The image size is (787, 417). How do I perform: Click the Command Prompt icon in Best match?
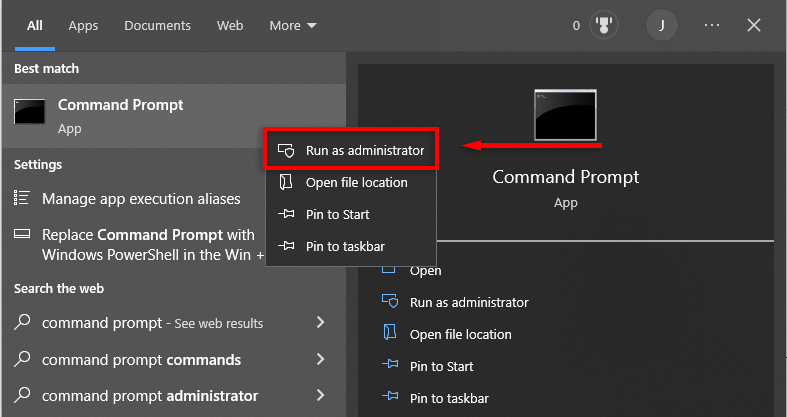coord(30,112)
